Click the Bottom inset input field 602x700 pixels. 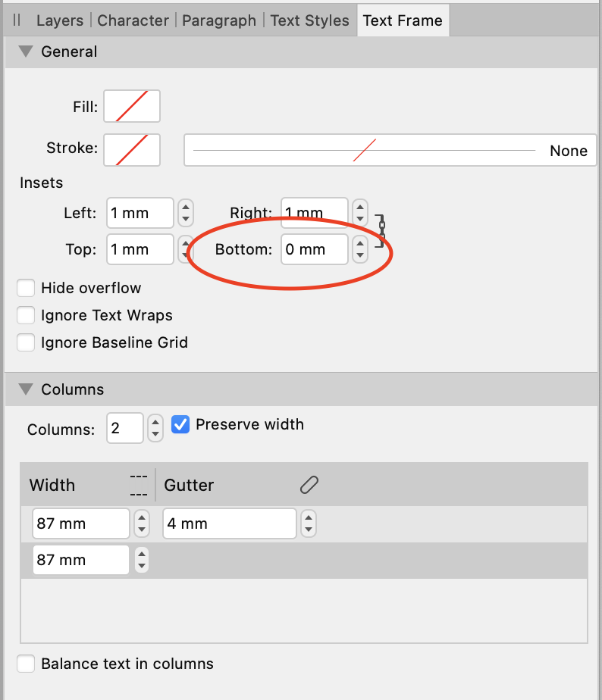[x=315, y=249]
